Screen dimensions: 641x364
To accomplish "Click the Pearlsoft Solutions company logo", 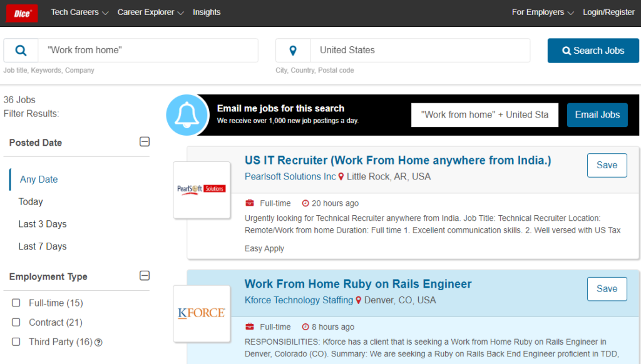I will 202,189.
